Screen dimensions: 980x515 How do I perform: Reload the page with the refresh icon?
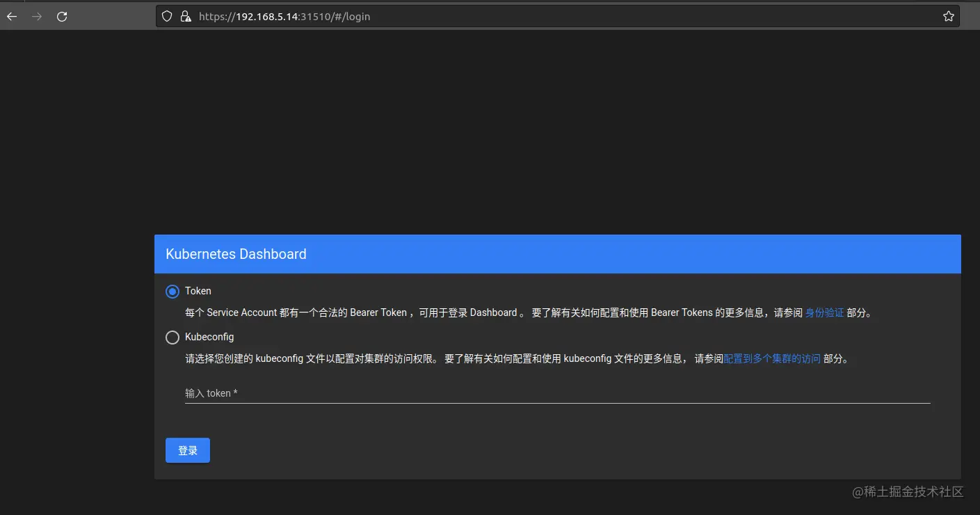[x=62, y=16]
